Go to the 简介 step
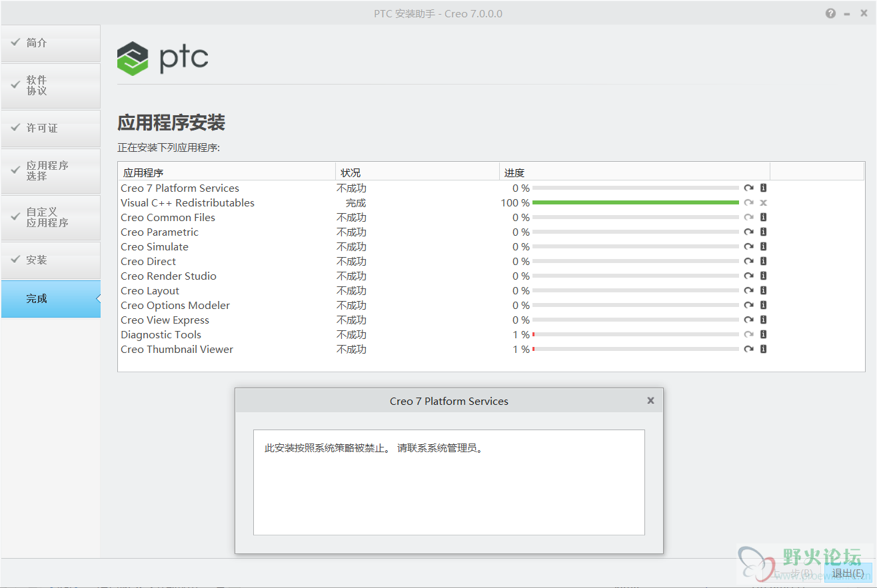 (x=51, y=43)
